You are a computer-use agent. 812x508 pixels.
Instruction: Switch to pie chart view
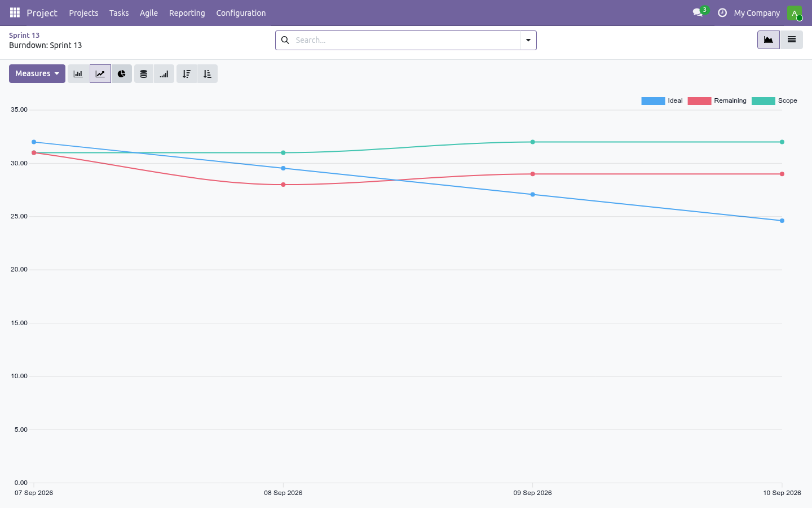pyautogui.click(x=122, y=74)
